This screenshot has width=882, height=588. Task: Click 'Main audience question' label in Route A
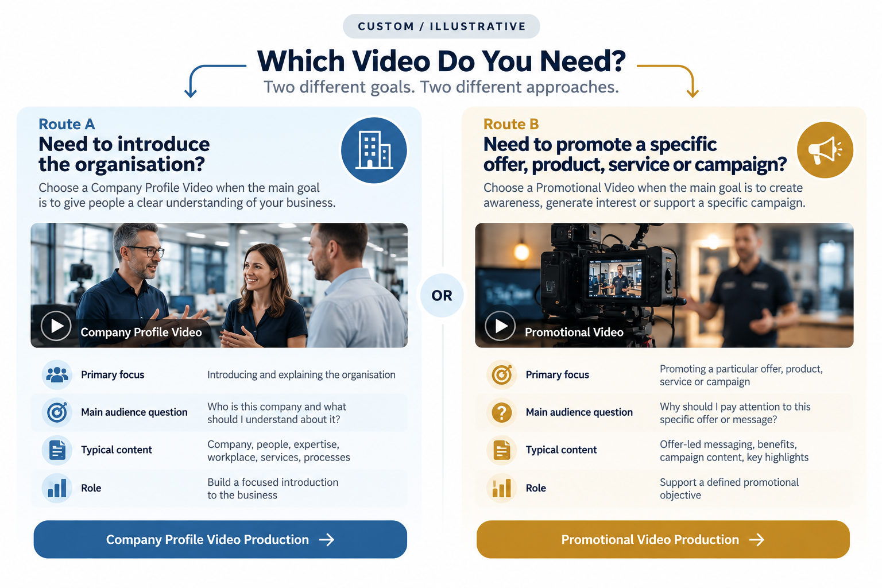[x=134, y=412]
